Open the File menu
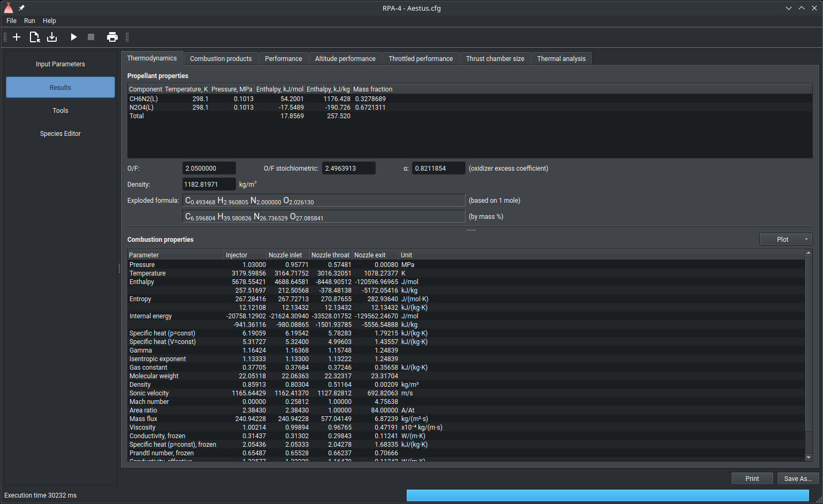This screenshot has width=823, height=504. click(11, 21)
